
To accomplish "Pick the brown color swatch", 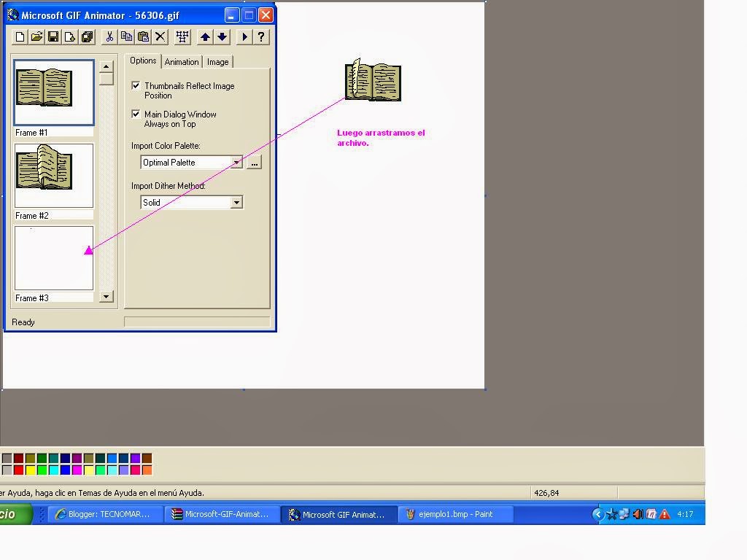I will pos(147,459).
